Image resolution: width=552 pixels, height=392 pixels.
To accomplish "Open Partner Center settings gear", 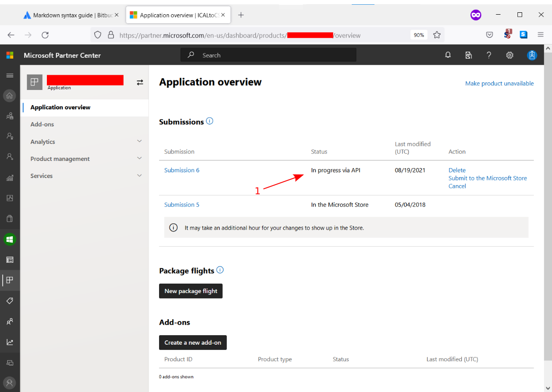I will point(509,55).
